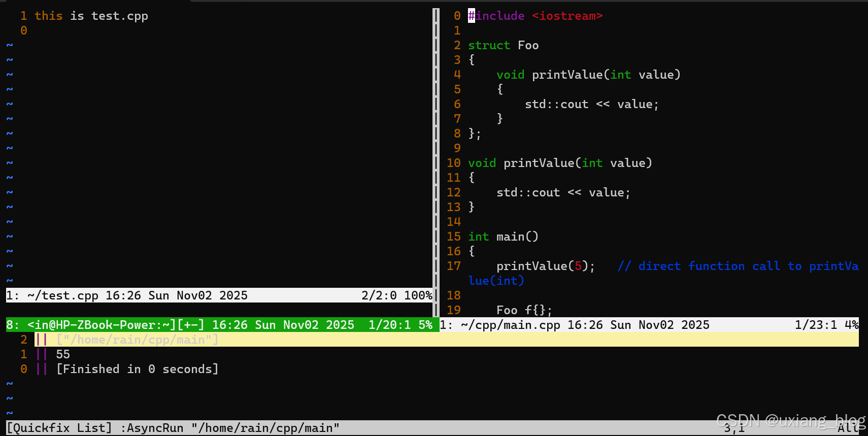Select the green quickfix window status line

pos(222,325)
